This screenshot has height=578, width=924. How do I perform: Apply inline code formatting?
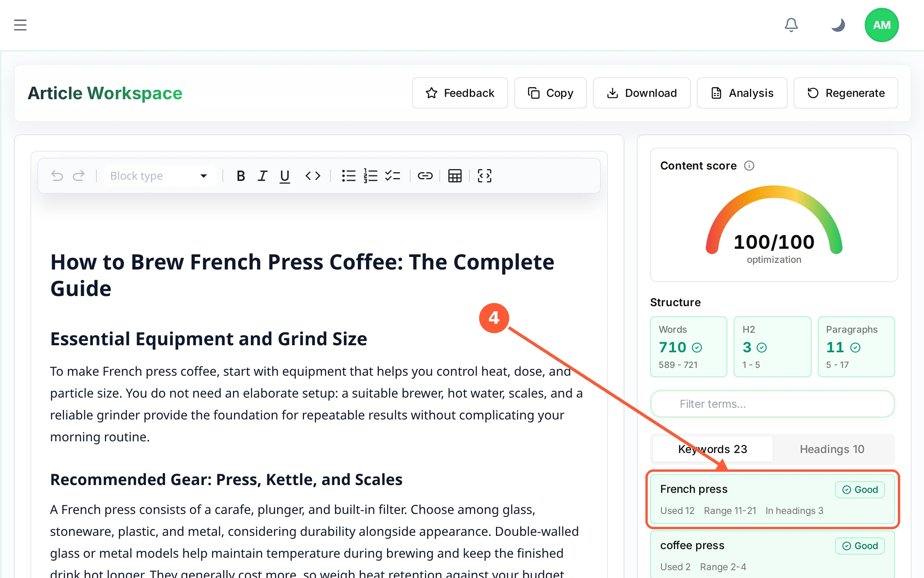point(313,176)
